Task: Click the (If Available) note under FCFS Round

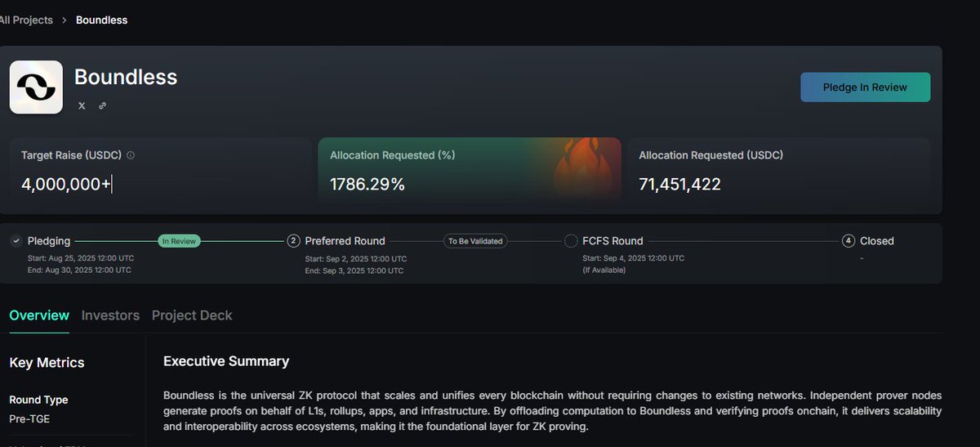Action: click(604, 270)
